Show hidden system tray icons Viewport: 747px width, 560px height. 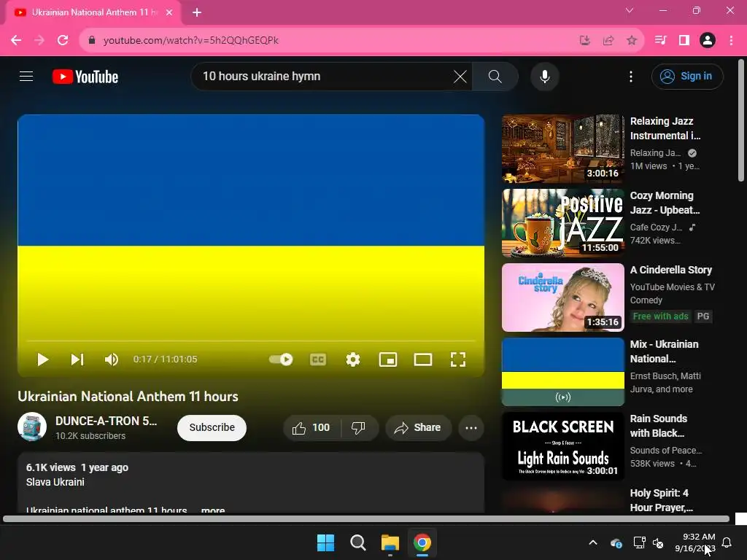pyautogui.click(x=593, y=542)
